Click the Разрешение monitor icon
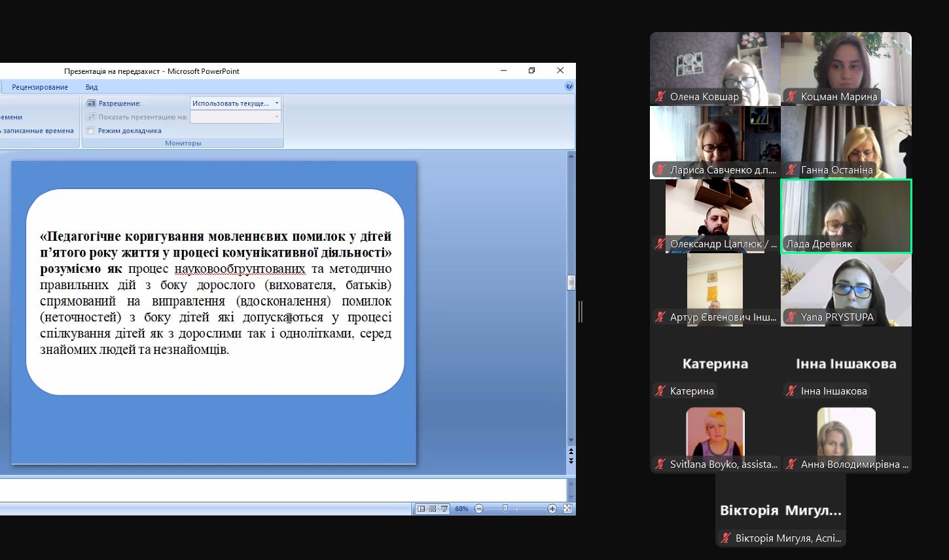Screen dimensions: 949x560 91,103
